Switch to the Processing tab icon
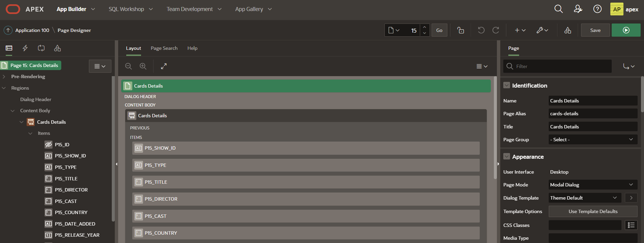The image size is (644, 243). click(41, 48)
